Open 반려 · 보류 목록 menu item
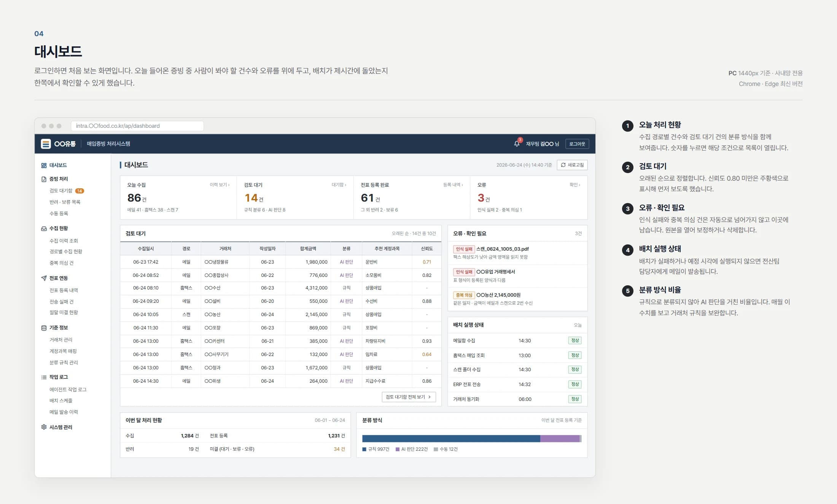 click(x=65, y=202)
